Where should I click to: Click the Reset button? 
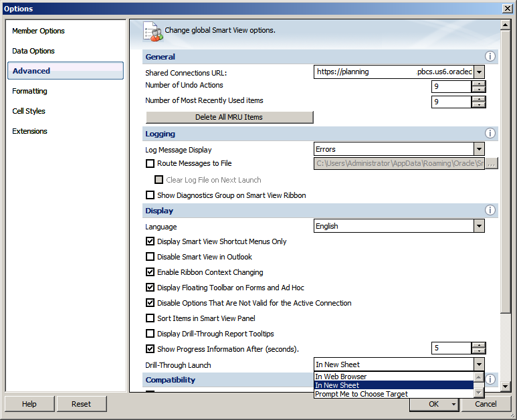(82, 404)
